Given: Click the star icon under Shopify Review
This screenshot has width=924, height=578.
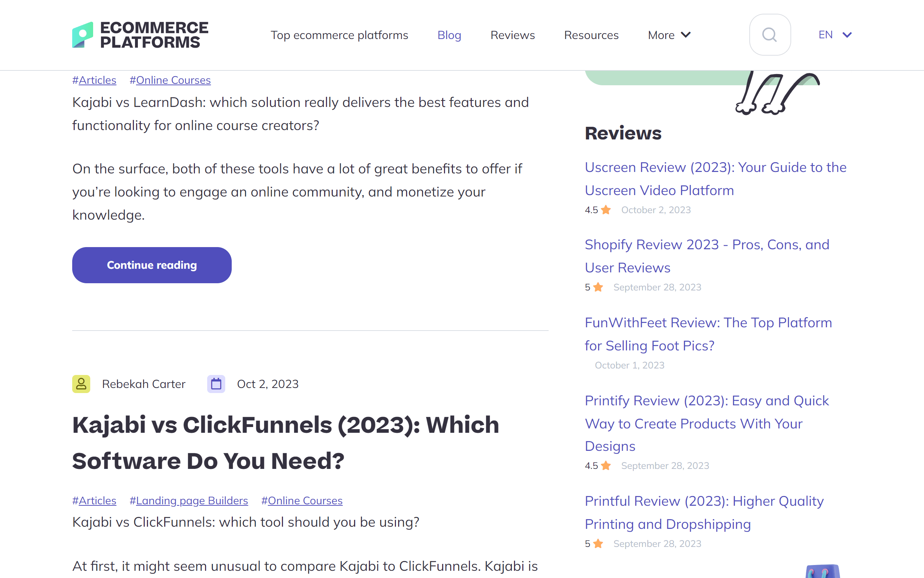Looking at the screenshot, I should [598, 287].
